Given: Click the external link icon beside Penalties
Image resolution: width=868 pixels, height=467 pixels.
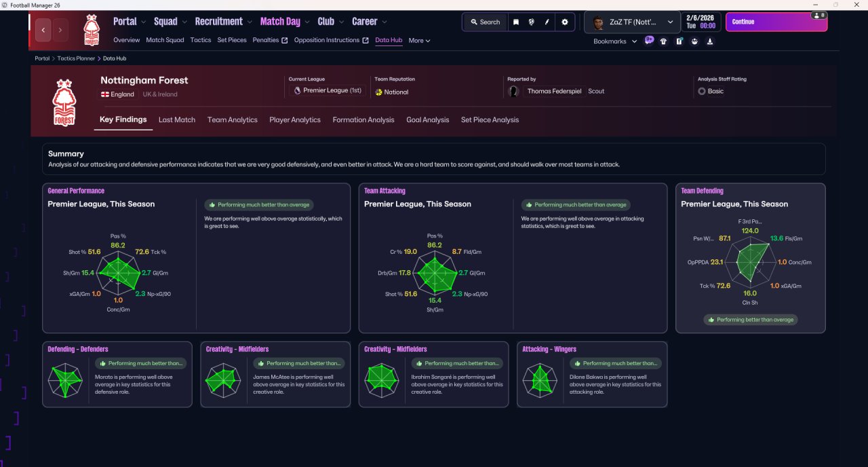Looking at the screenshot, I should (285, 40).
